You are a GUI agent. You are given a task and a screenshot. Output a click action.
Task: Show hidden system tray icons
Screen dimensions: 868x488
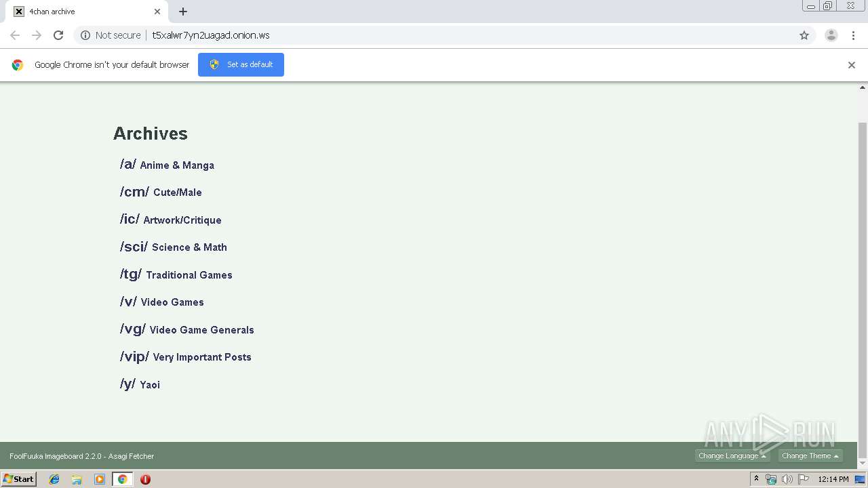[x=756, y=479]
